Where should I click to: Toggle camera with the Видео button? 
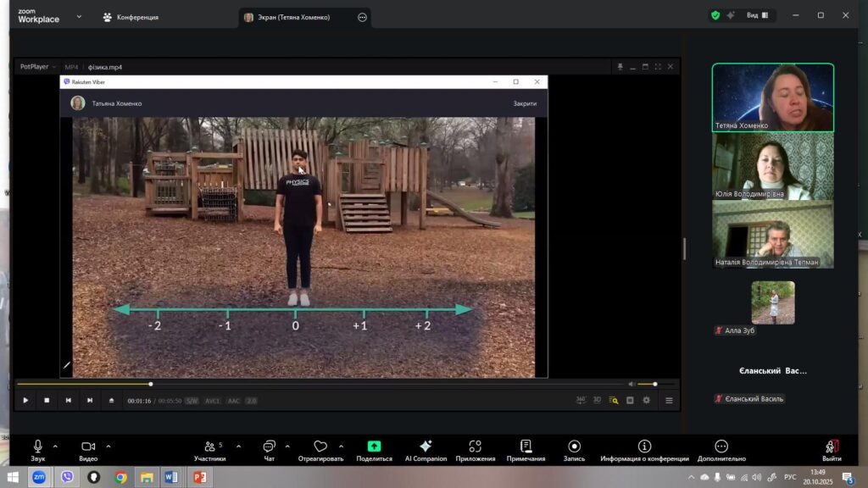pyautogui.click(x=88, y=446)
